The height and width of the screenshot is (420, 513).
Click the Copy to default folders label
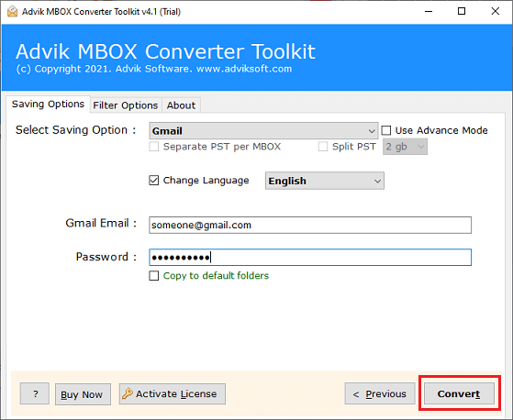pyautogui.click(x=216, y=275)
